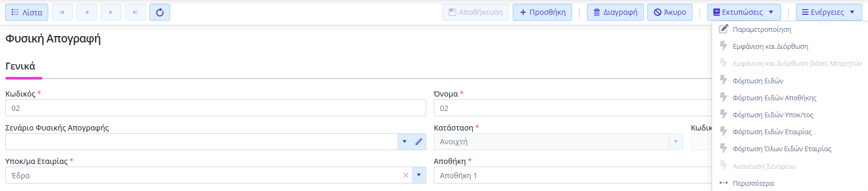
Task: Go to the first record
Action: pos(62,12)
